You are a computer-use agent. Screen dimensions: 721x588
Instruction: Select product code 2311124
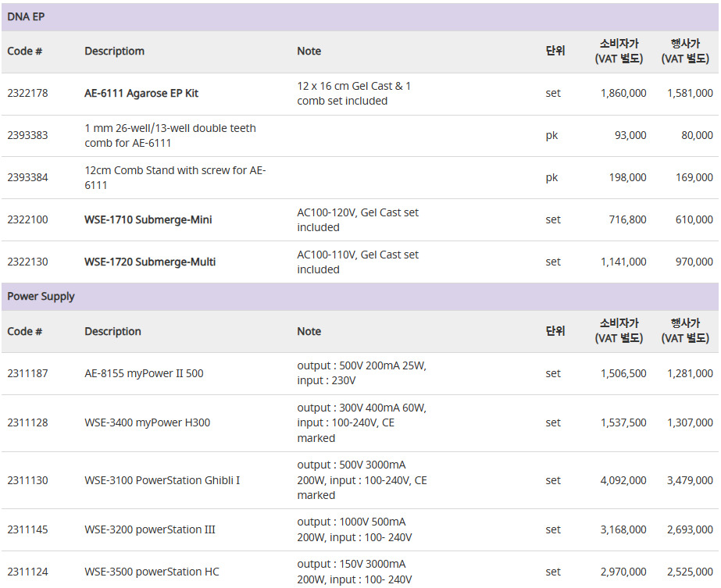pos(27,572)
